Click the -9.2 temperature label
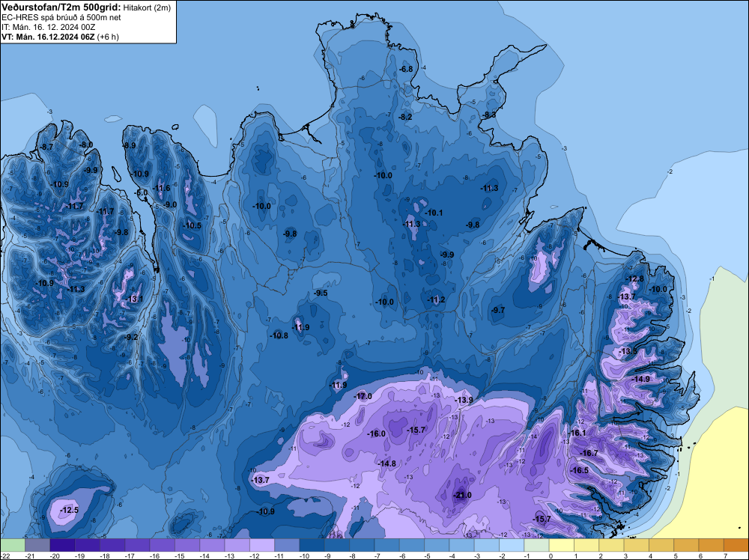Screen dimensions: 749x560 coord(131,337)
